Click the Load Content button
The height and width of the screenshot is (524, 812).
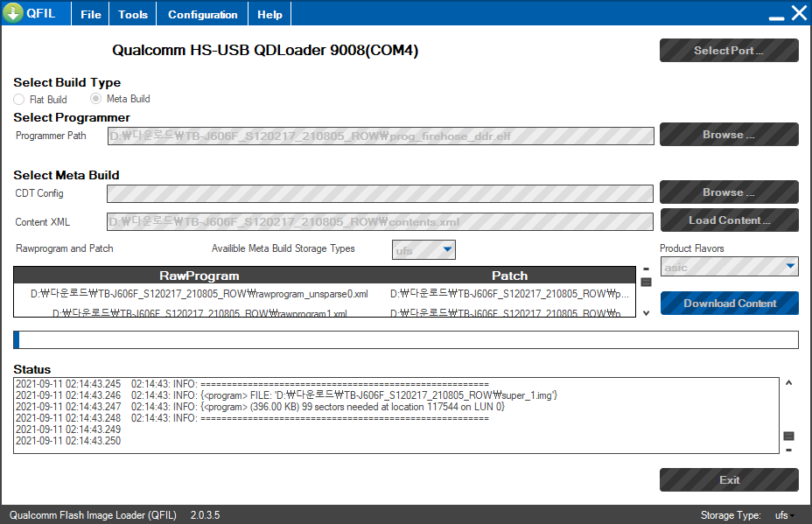coord(729,220)
